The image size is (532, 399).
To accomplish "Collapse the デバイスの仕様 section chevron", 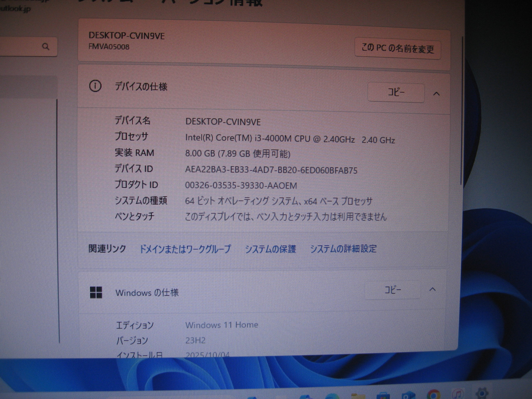I will [x=436, y=94].
